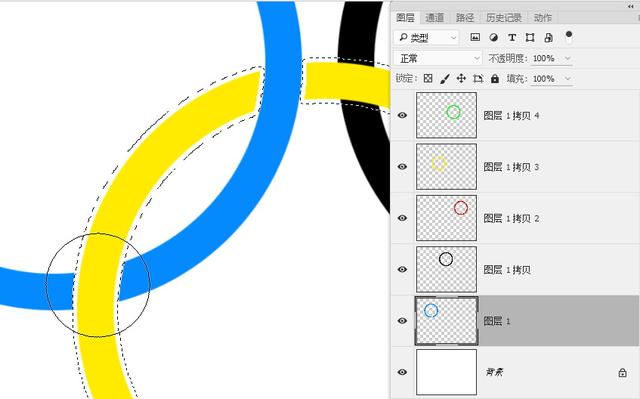Viewport: 640px width, 399px height.
Task: Filter layers by type (T) icon
Action: pyautogui.click(x=512, y=38)
